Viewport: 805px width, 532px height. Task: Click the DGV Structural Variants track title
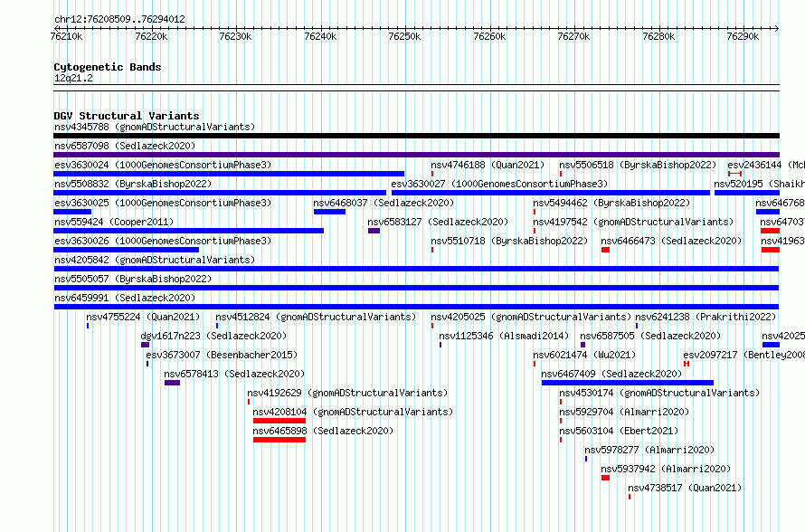click(x=127, y=116)
